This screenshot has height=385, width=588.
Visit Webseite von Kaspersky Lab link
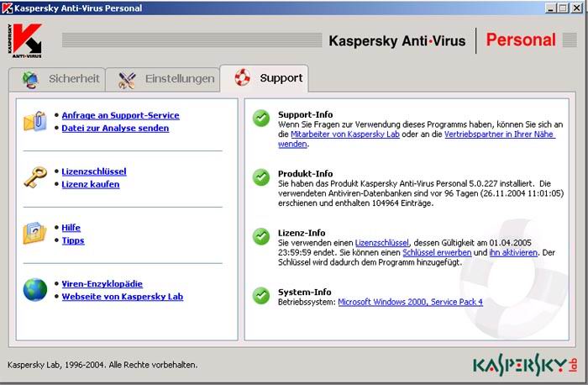coord(123,297)
